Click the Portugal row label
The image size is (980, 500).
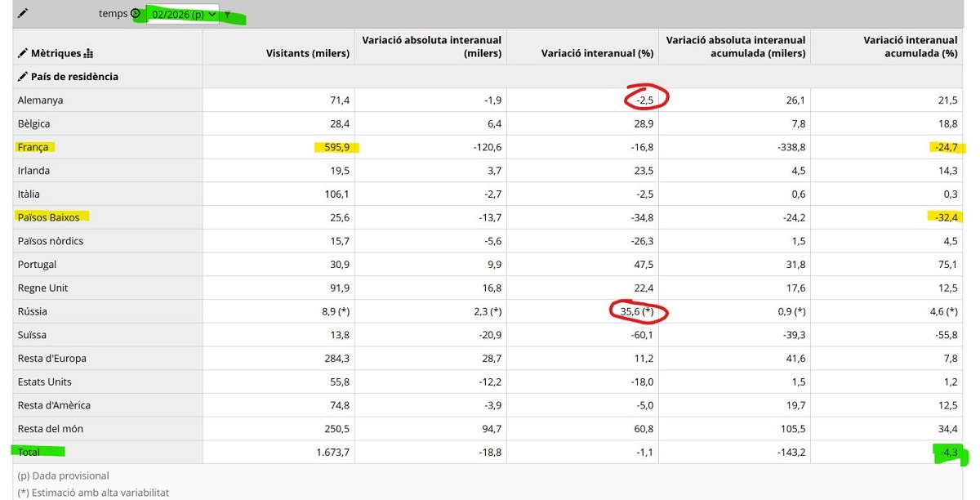coord(38,265)
